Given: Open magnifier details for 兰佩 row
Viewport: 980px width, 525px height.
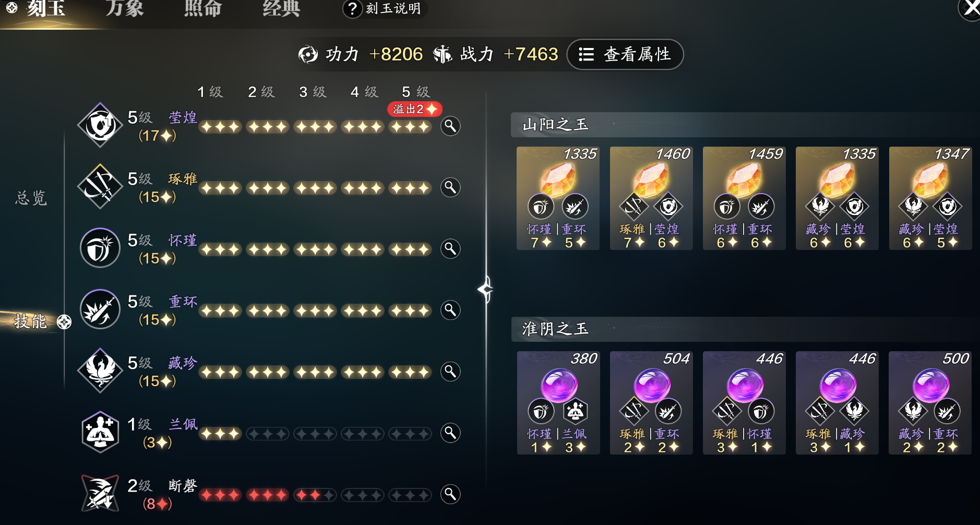Looking at the screenshot, I should pos(450,433).
